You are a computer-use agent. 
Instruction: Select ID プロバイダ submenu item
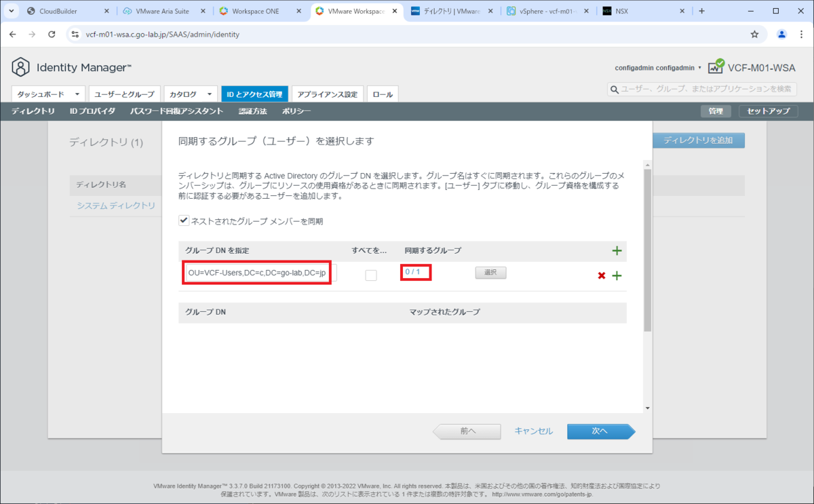coord(92,111)
